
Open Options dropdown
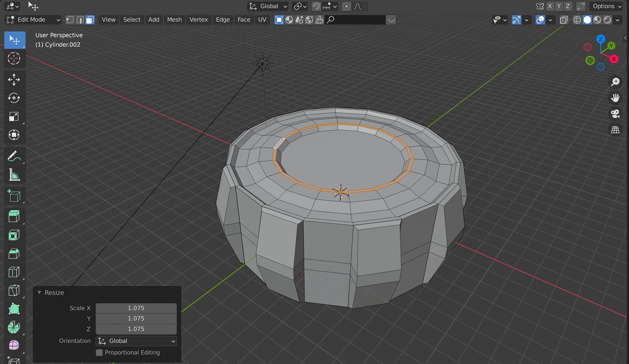(x=607, y=6)
